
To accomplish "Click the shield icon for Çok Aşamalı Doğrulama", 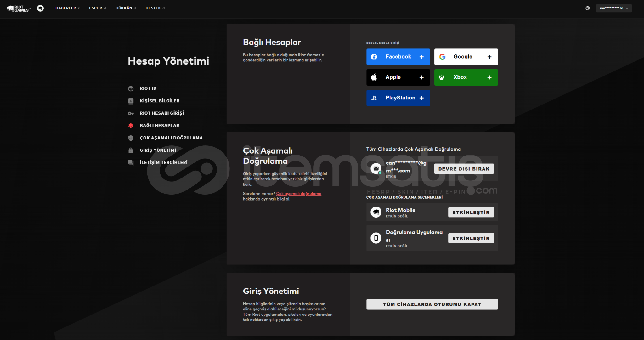I will [x=131, y=138].
